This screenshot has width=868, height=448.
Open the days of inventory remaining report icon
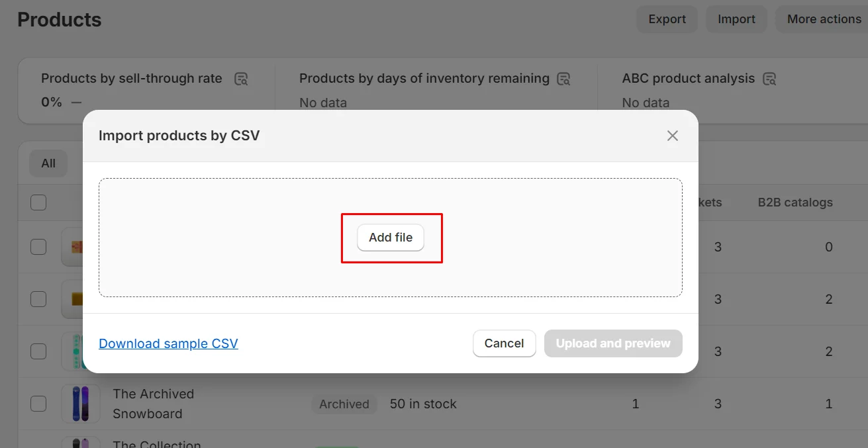(x=563, y=79)
